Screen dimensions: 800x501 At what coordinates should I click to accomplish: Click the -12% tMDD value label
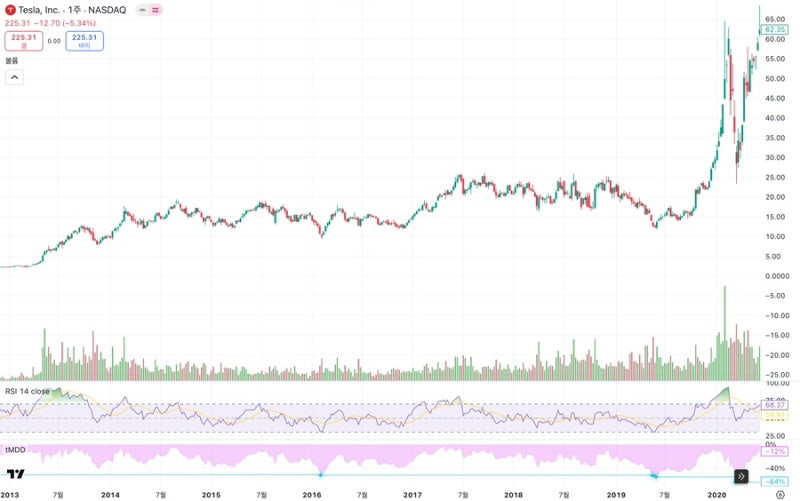tap(774, 452)
